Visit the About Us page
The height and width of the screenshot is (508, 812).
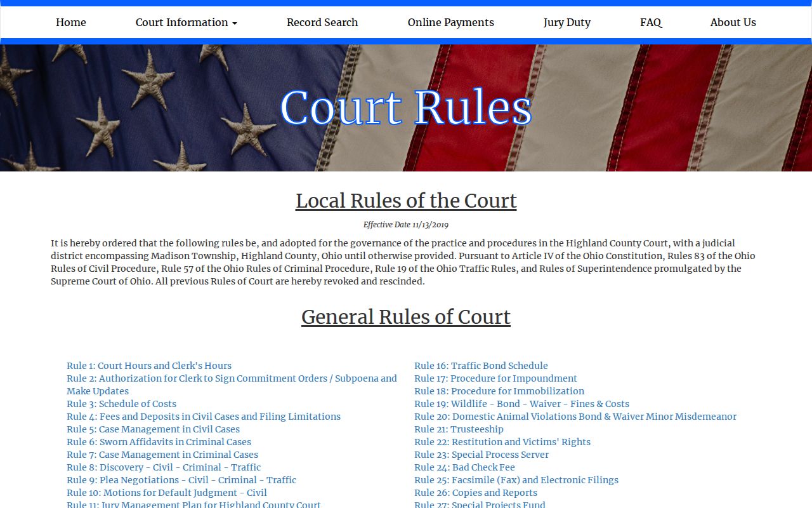(733, 22)
